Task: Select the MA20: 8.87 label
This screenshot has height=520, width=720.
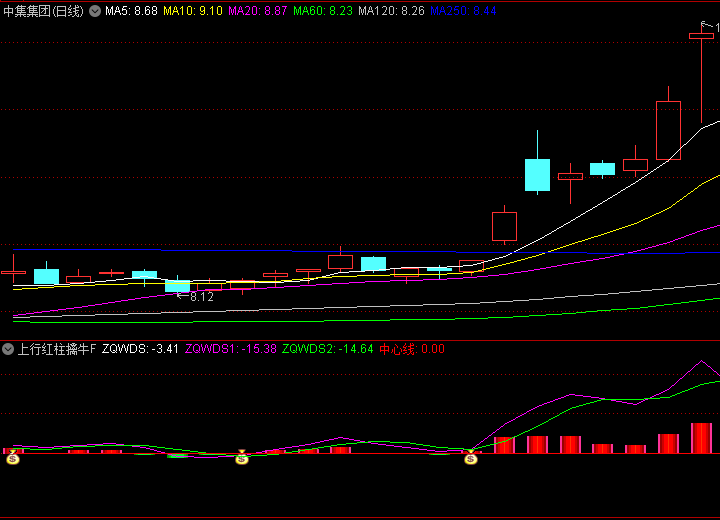Action: 258,11
